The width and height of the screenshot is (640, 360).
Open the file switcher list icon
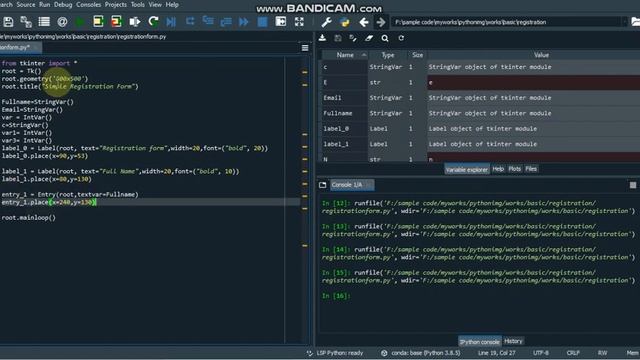click(x=44, y=22)
